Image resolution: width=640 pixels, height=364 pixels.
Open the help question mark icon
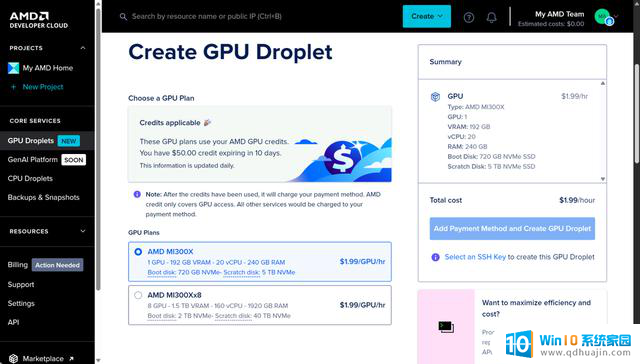pos(469,18)
